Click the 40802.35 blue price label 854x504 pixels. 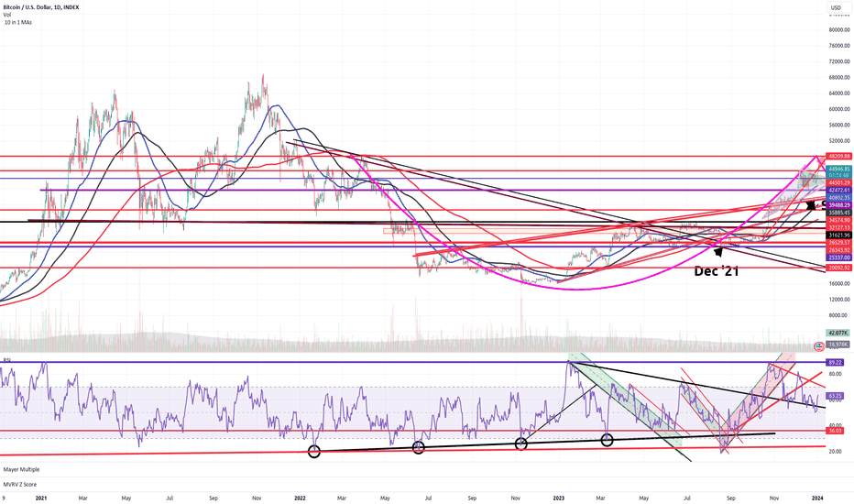(838, 197)
